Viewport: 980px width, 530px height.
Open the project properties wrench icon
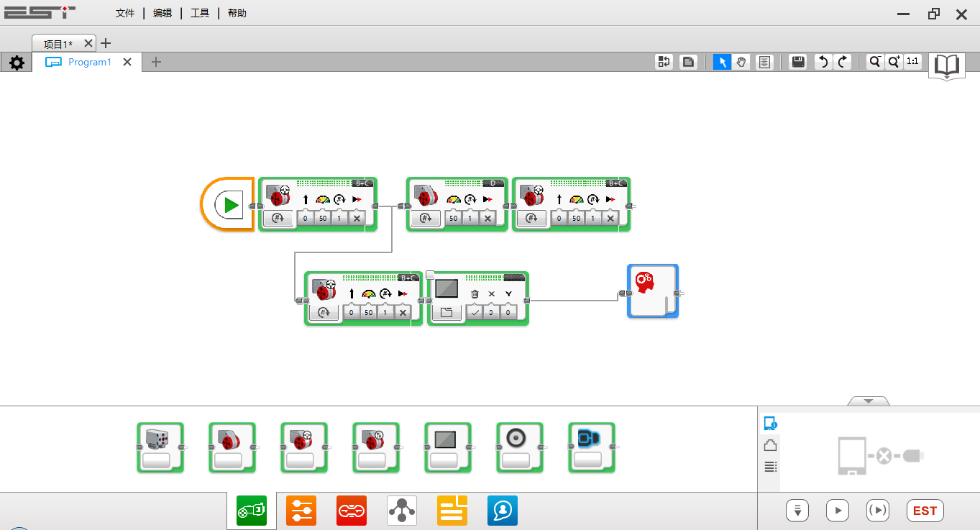pos(17,63)
